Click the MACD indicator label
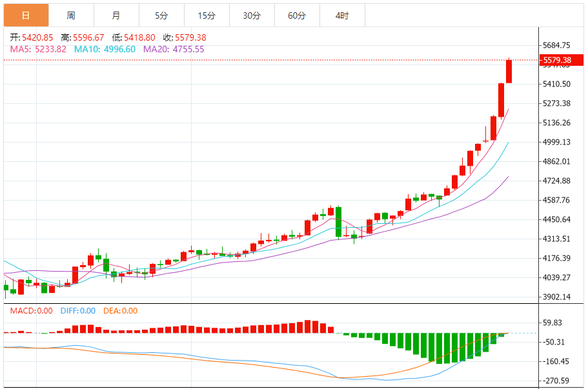 coord(31,311)
